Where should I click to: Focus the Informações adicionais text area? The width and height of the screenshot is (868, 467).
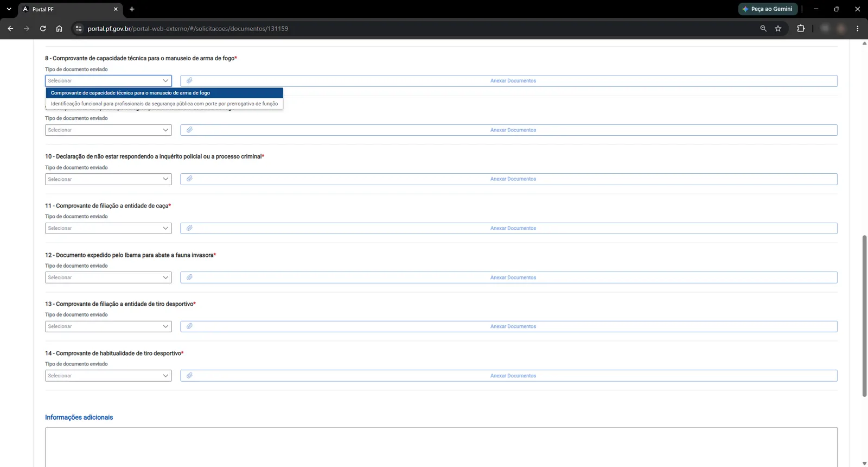pos(441,447)
